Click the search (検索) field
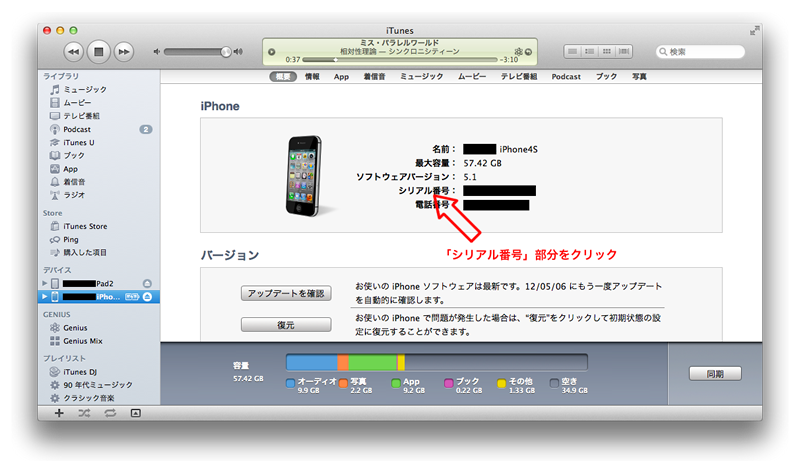Viewport: 800px width, 473px height. (700, 52)
